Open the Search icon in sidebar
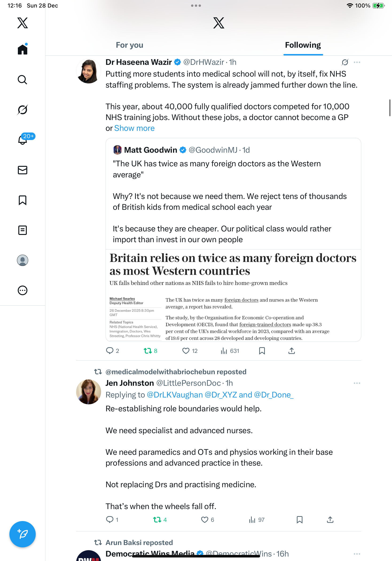 tap(23, 80)
